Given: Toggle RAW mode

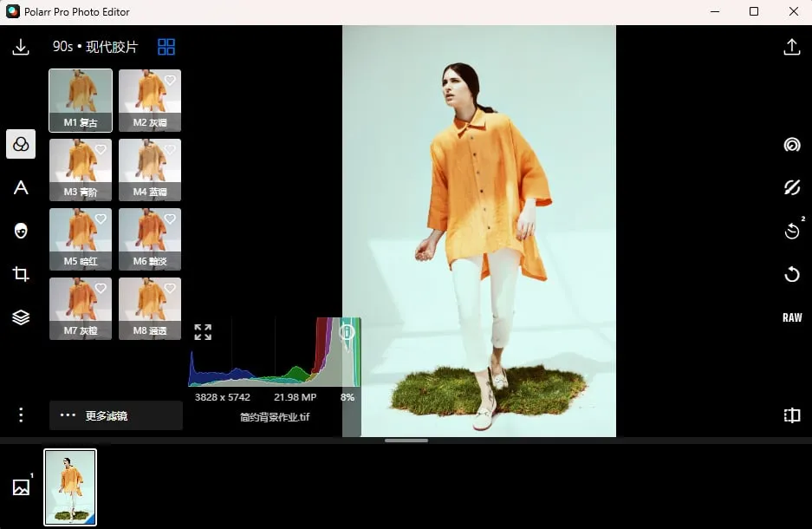Looking at the screenshot, I should [791, 317].
